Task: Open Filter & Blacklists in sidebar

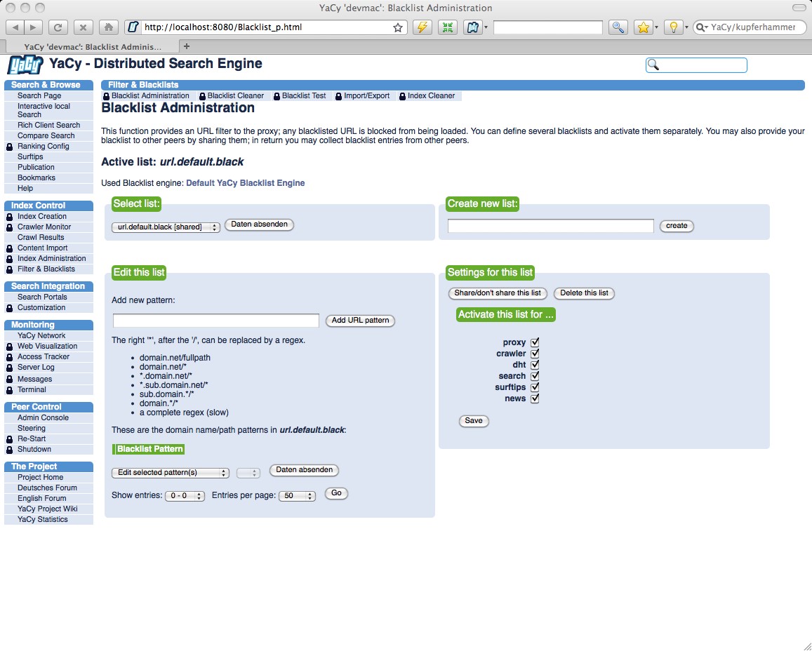Action: click(46, 269)
